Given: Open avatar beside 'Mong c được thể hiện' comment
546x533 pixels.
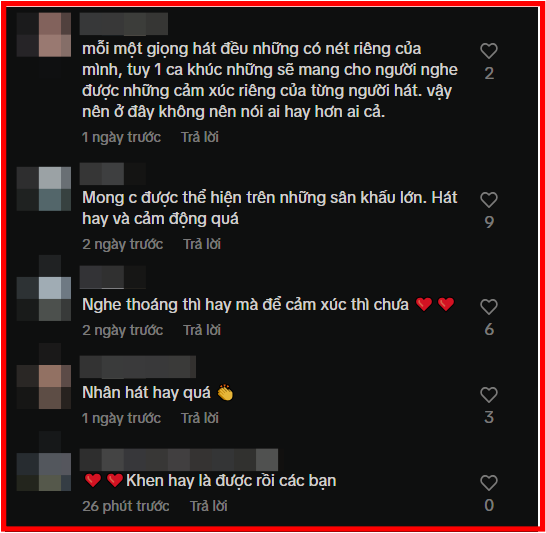Looking at the screenshot, I should click(44, 189).
